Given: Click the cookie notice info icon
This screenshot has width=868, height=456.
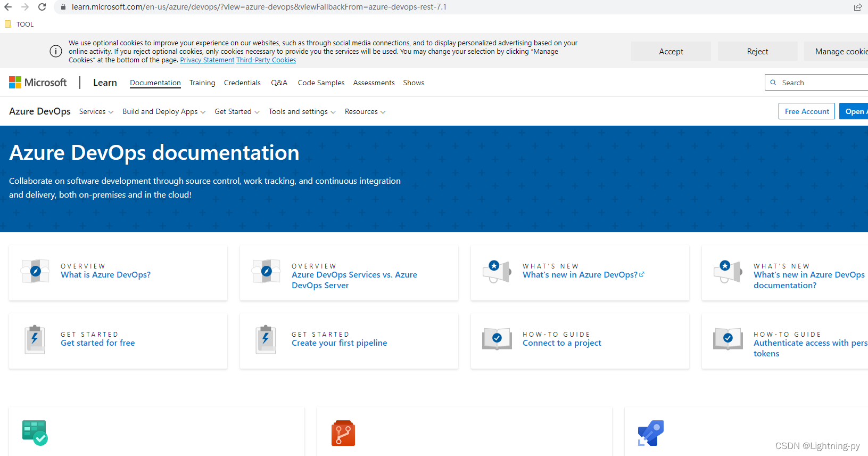Looking at the screenshot, I should [56, 51].
